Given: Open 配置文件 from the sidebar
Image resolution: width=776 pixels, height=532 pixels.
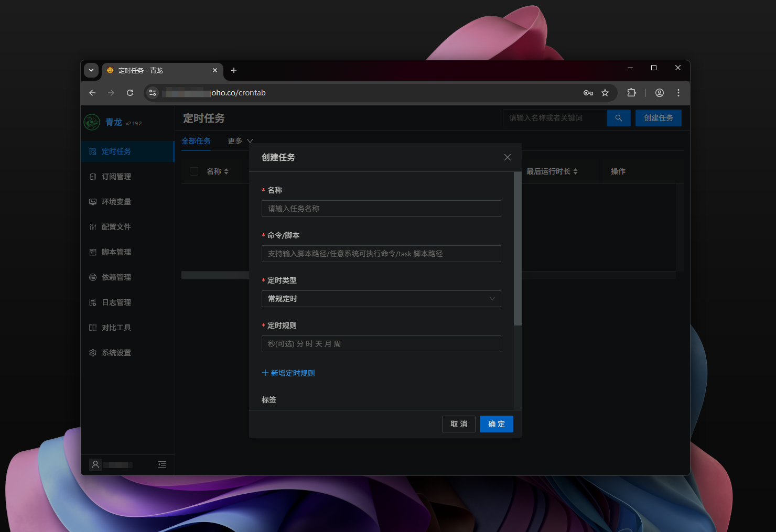Looking at the screenshot, I should pos(127,227).
